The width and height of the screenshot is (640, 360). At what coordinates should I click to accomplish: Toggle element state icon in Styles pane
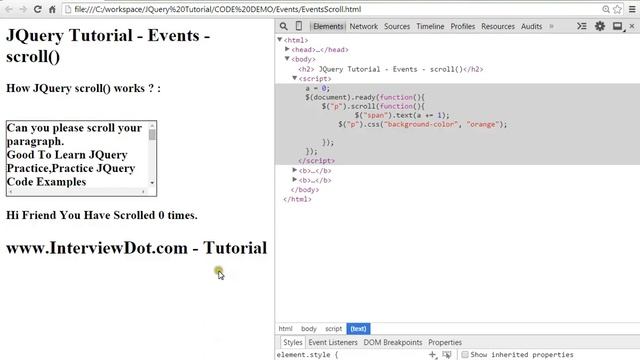(x=447, y=355)
